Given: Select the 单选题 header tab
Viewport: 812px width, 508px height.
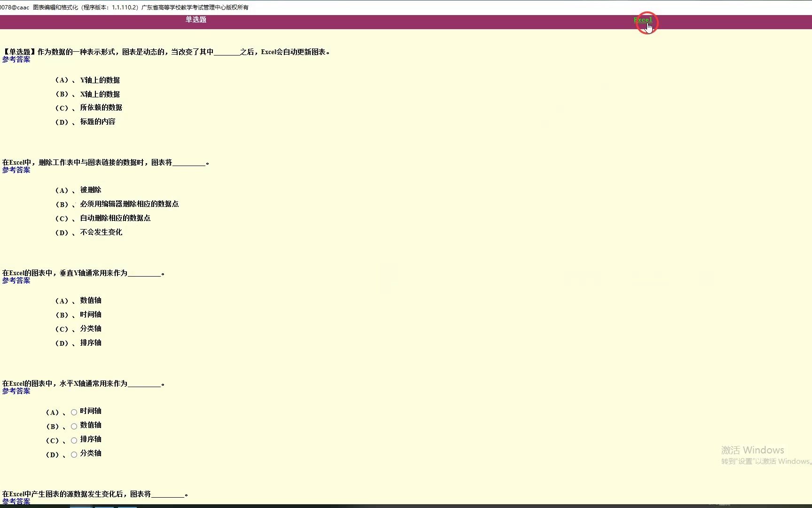Looking at the screenshot, I should click(196, 20).
